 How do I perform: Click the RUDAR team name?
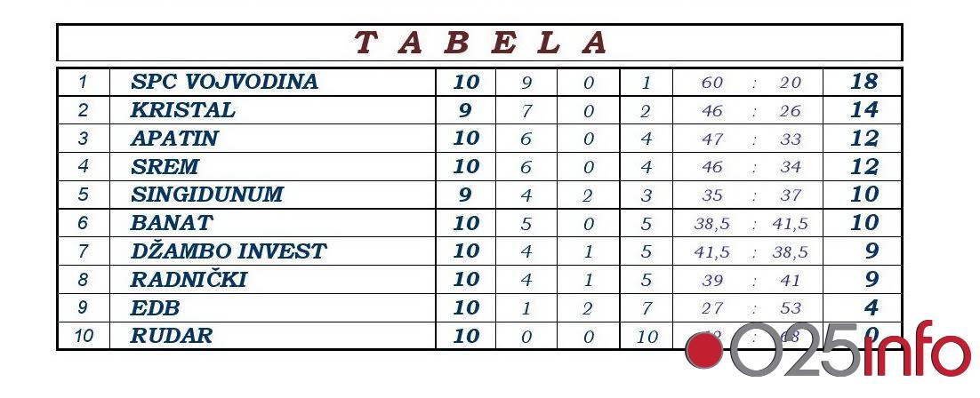(x=171, y=337)
